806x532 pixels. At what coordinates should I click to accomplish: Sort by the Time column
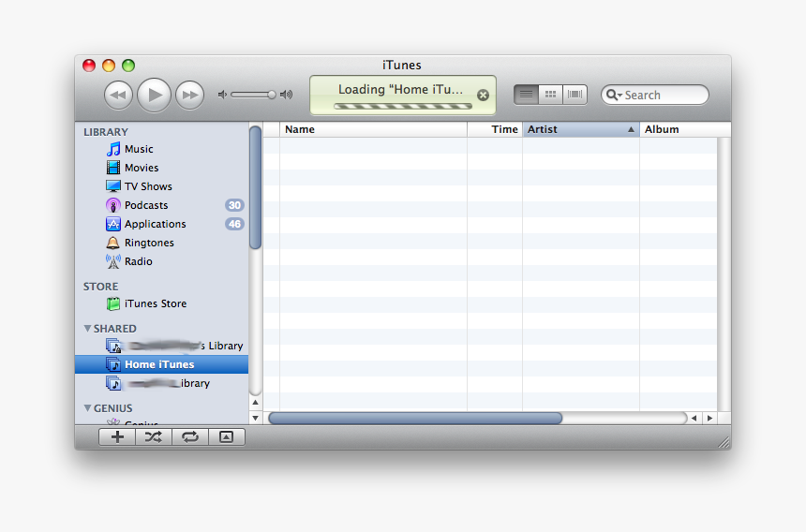coord(495,129)
